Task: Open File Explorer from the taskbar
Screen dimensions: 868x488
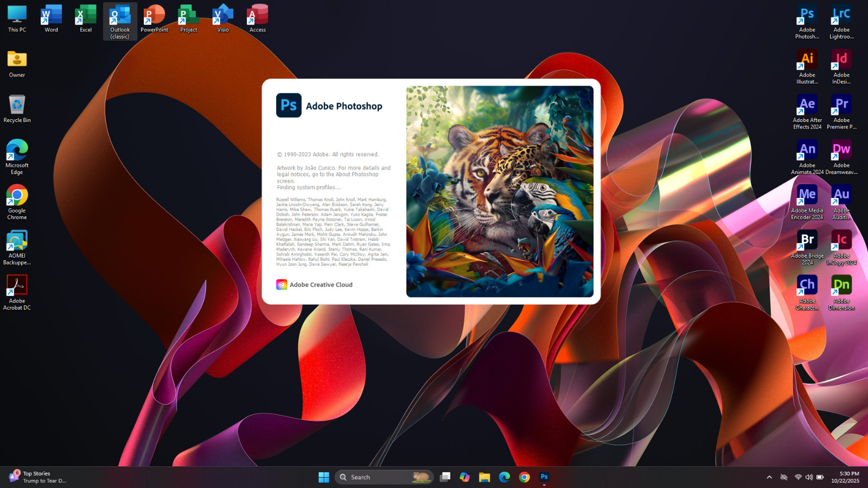Action: point(484,477)
